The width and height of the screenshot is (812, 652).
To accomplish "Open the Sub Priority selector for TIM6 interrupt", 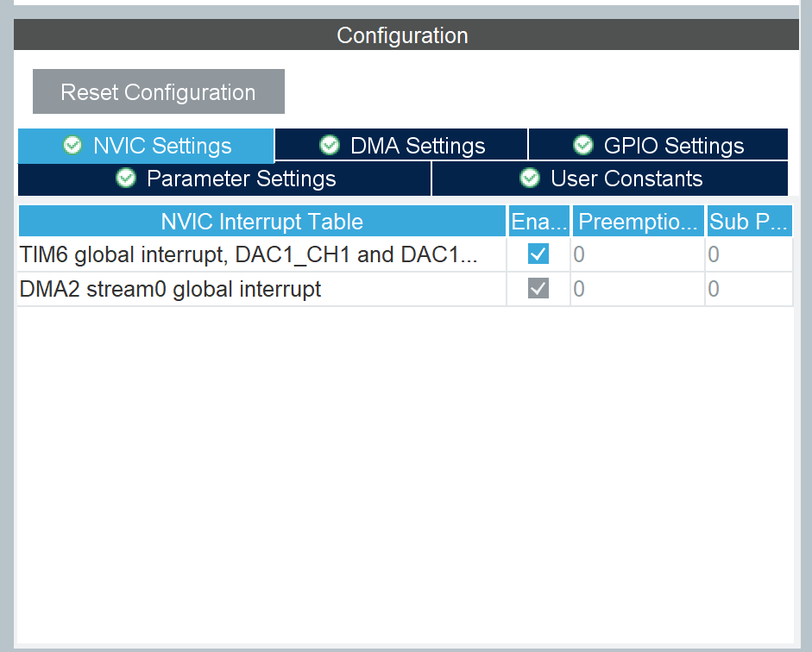I will click(x=751, y=254).
